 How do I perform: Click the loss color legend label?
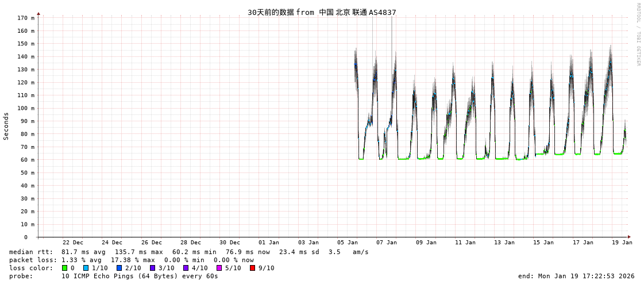[x=31, y=268]
